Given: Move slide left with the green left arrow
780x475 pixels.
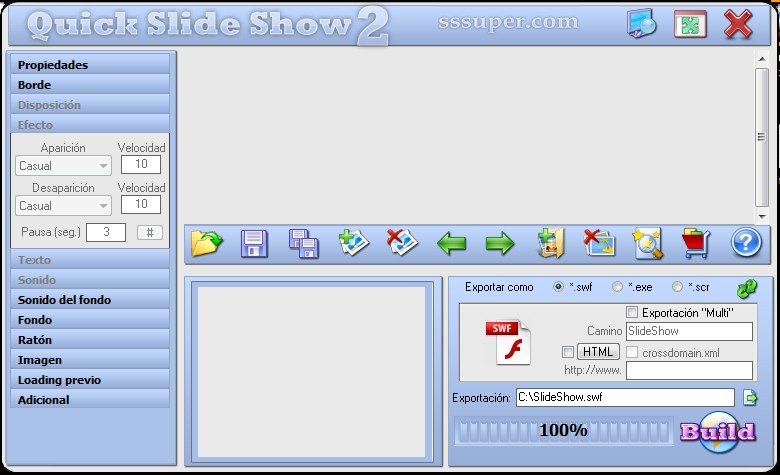Looking at the screenshot, I should click(x=451, y=244).
